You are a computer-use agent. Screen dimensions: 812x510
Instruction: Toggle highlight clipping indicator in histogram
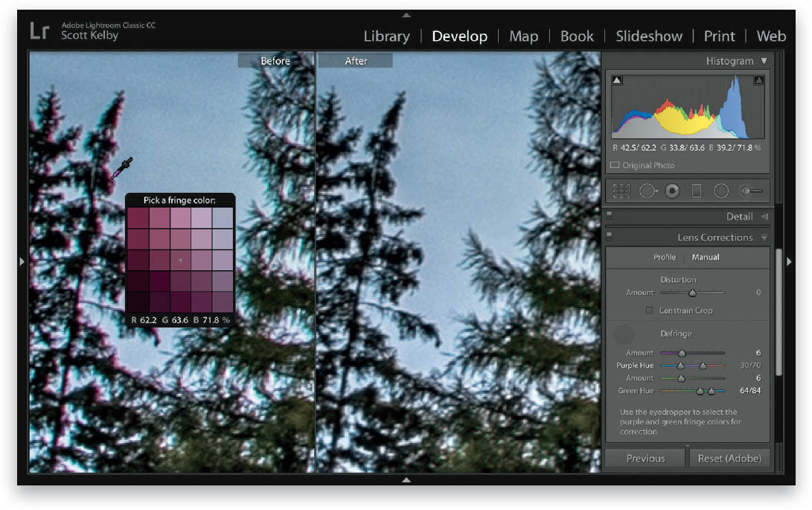point(758,80)
